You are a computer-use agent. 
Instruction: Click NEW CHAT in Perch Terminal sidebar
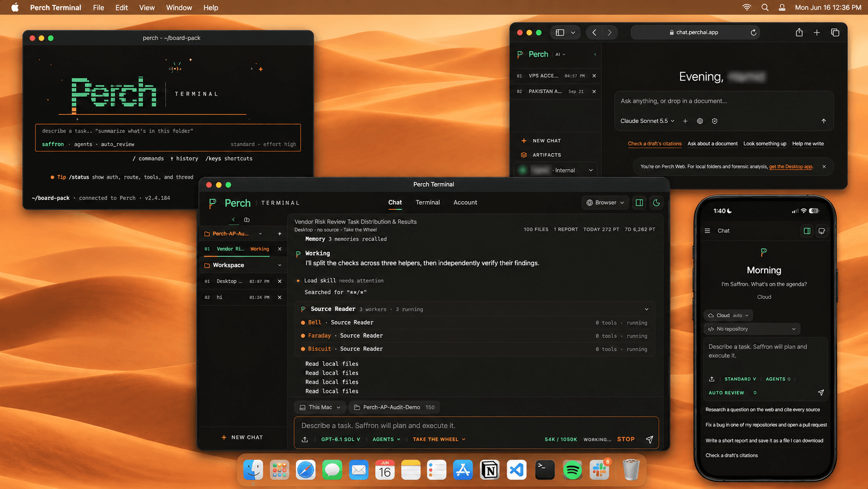pos(242,438)
